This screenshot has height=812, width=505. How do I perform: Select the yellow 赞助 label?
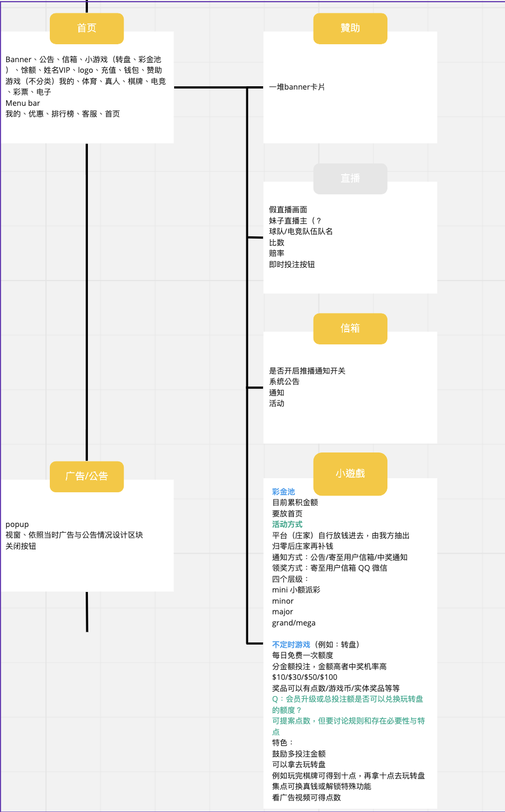click(350, 28)
